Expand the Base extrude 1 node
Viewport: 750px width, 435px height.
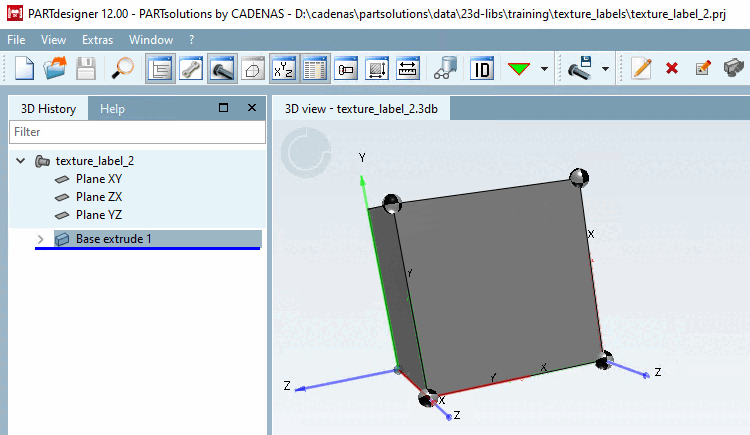coord(41,239)
